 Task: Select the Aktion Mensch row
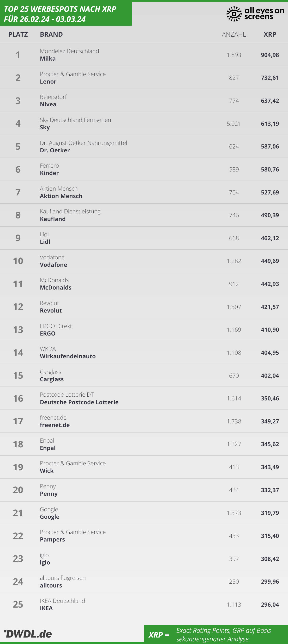(144, 192)
